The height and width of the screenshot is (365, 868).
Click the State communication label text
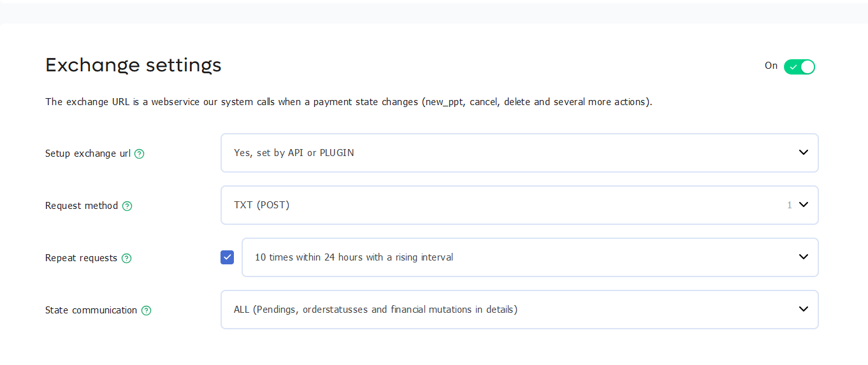pos(91,310)
